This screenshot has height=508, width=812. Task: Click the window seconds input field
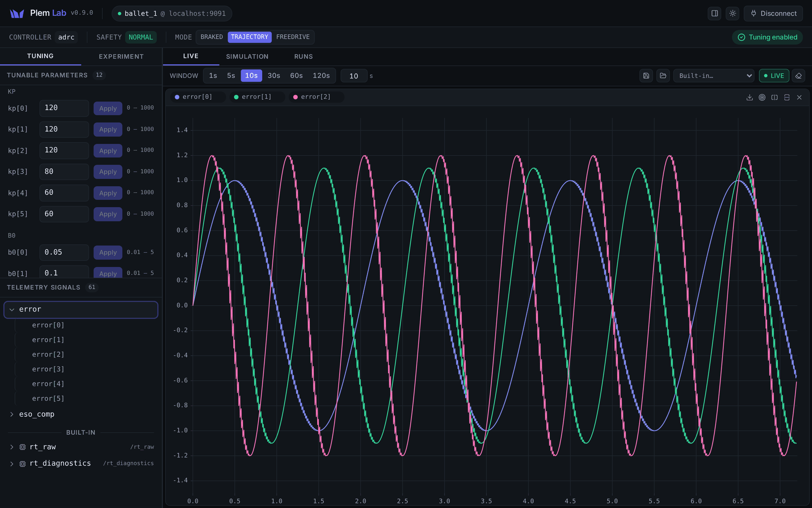tap(354, 76)
